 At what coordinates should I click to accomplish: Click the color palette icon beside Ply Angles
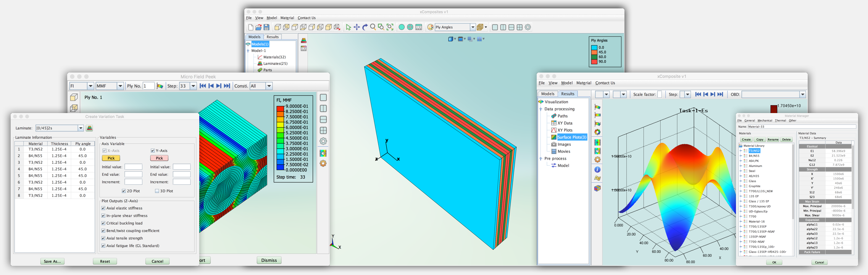[x=430, y=27]
